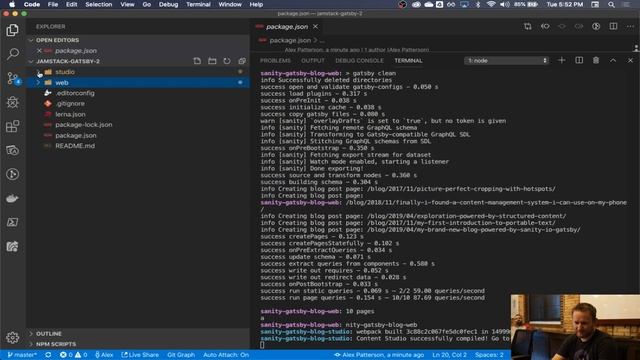640x360 pixels.
Task: Start Live Share from status bar
Action: point(140,355)
